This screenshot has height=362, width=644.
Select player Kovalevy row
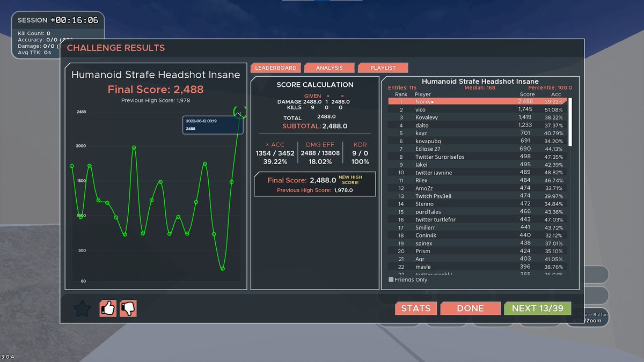click(477, 117)
